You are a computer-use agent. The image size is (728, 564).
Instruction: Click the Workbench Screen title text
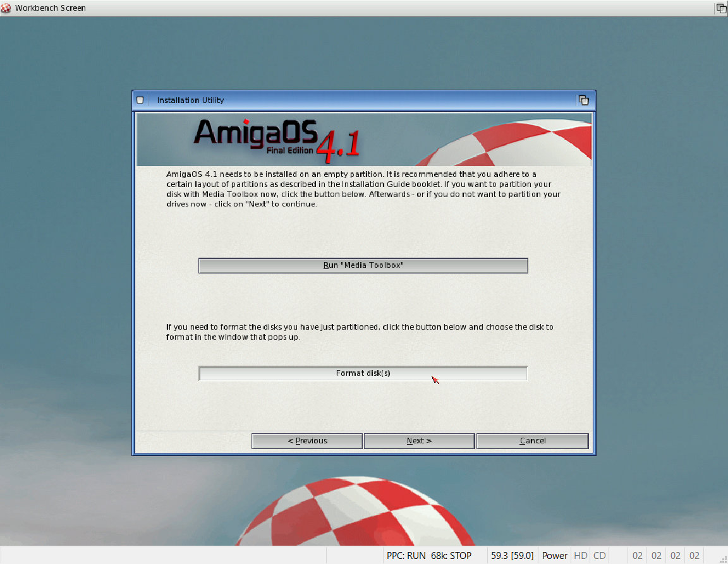50,8
